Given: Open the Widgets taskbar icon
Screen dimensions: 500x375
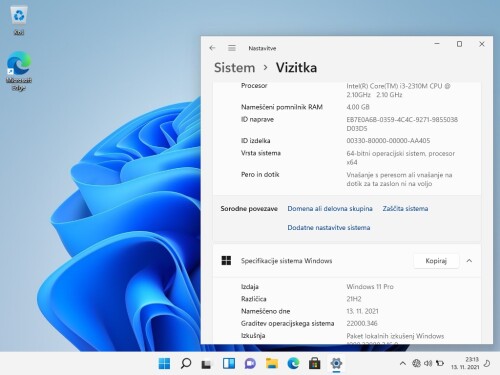Looking at the screenshot, I should [x=229, y=363].
